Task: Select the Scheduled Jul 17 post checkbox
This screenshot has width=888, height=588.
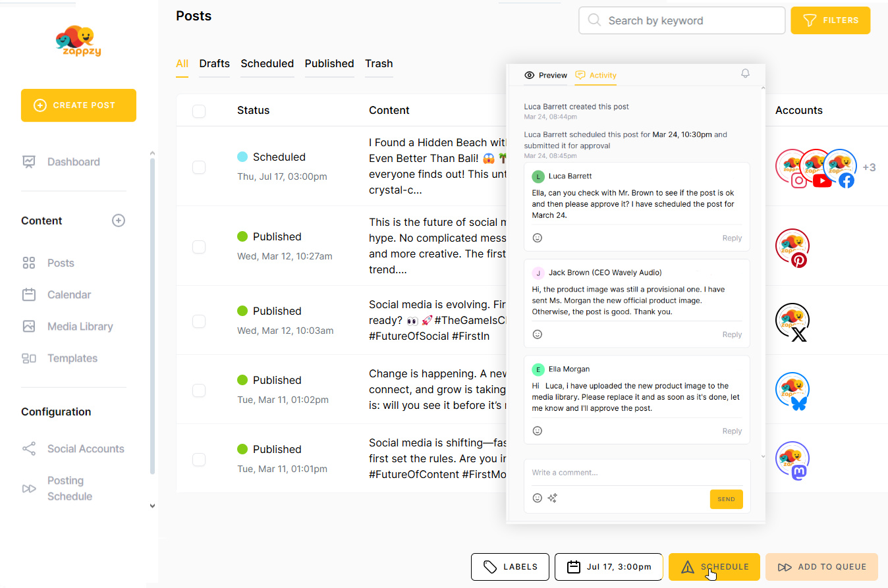Action: 199,167
